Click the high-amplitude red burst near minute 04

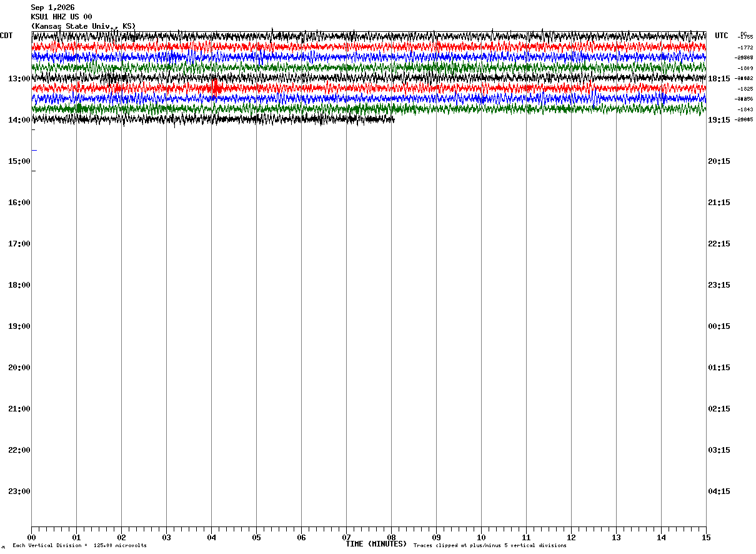tap(216, 88)
